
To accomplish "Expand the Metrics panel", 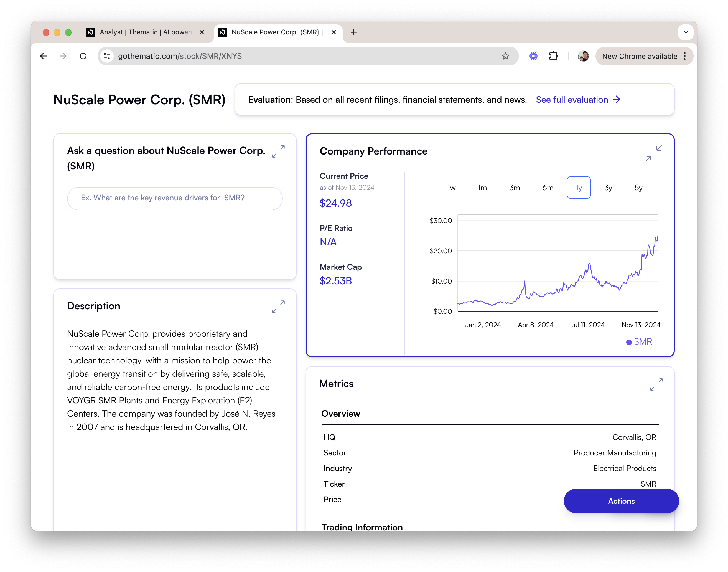I will tap(656, 384).
